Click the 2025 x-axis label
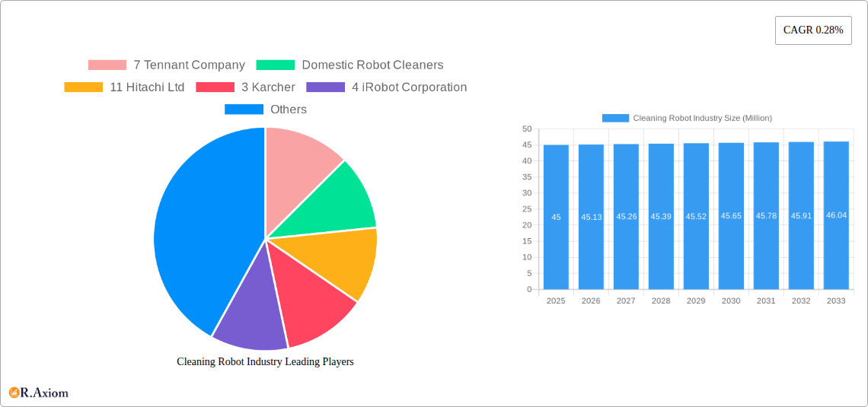 tap(556, 300)
